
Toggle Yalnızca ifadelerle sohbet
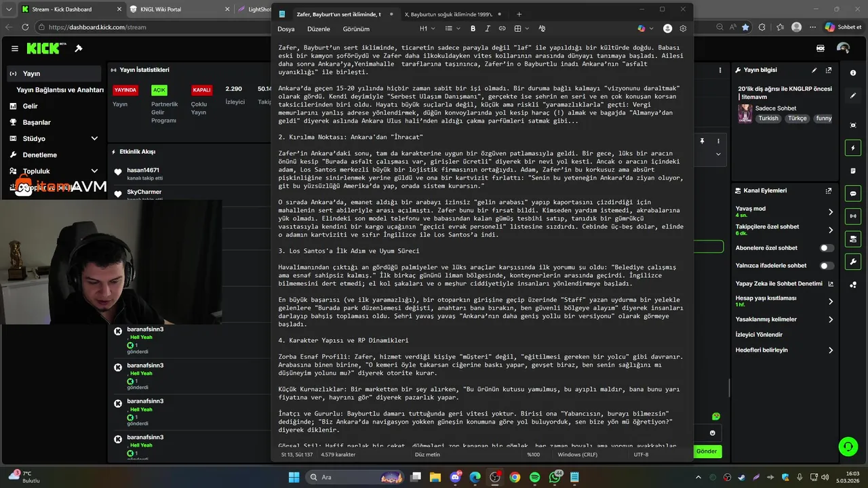[x=827, y=266]
